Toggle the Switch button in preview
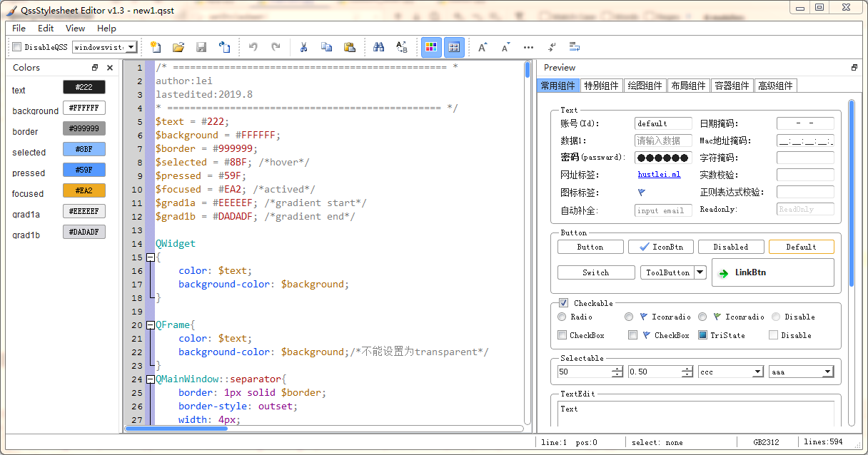Viewport: 868px width, 455px height. pos(596,272)
